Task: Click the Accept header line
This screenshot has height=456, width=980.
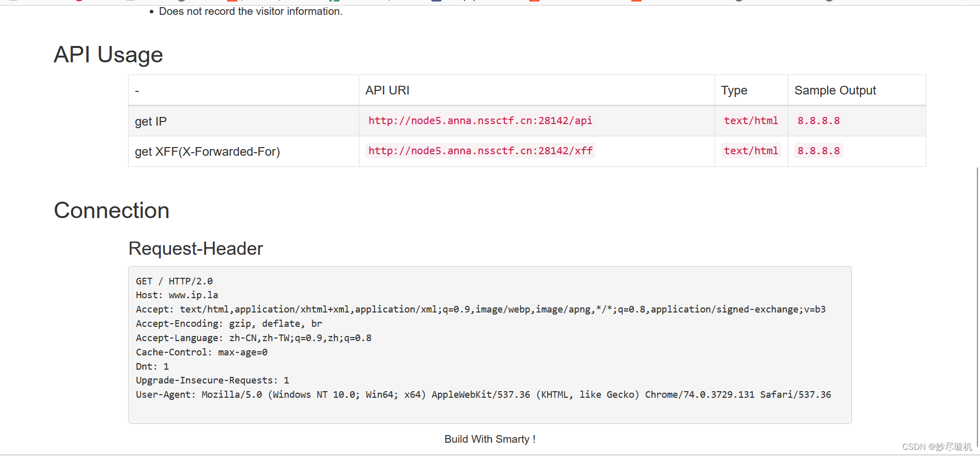Action: click(480, 309)
